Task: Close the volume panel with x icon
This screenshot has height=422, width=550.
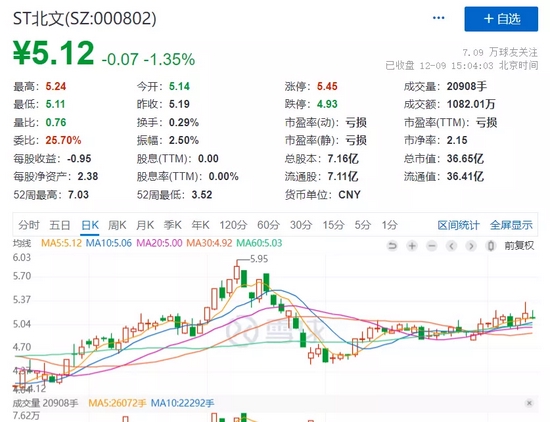Action: (x=529, y=403)
